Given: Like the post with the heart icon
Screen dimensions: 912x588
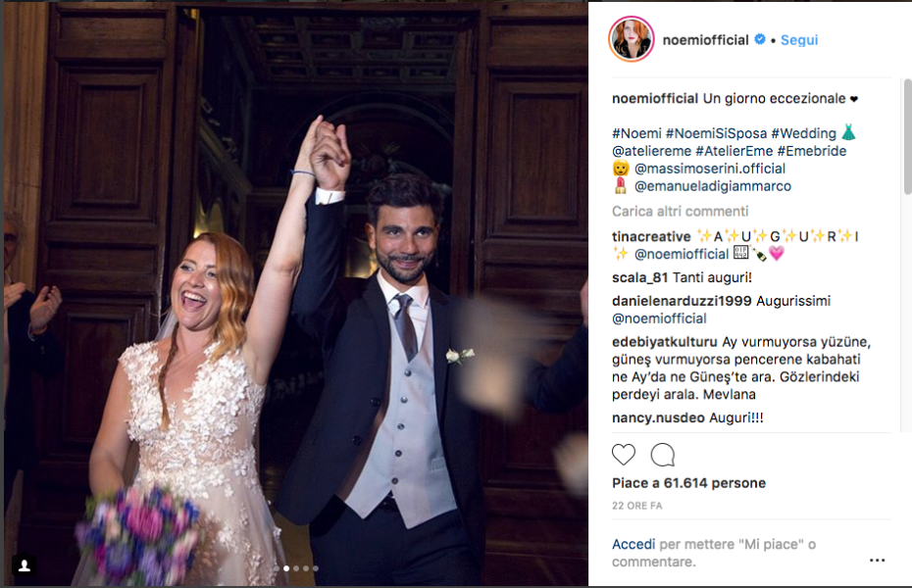Looking at the screenshot, I should click(623, 455).
